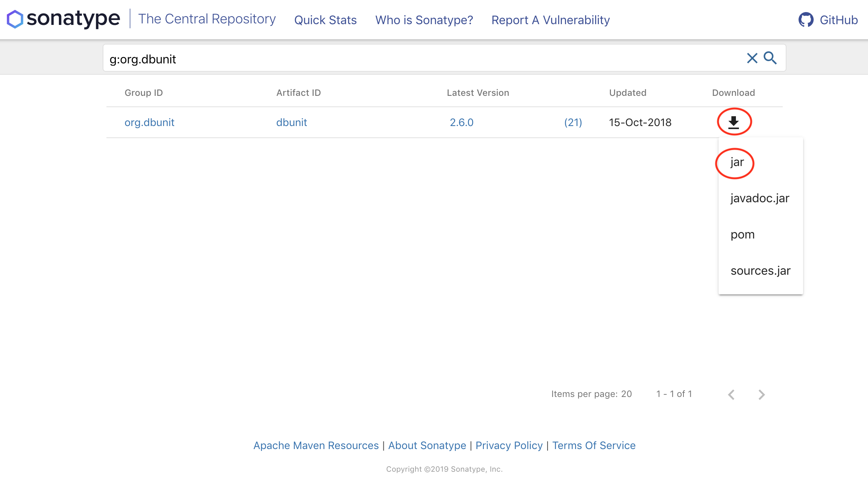Open Apache Maven Resources footer link

click(316, 445)
